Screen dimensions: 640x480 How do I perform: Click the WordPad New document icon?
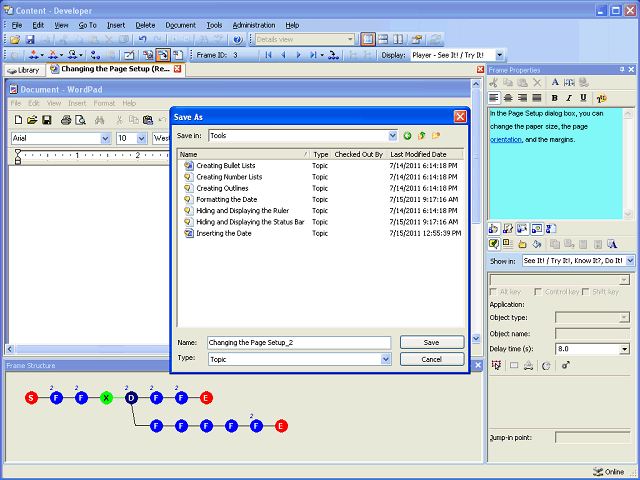coord(18,120)
